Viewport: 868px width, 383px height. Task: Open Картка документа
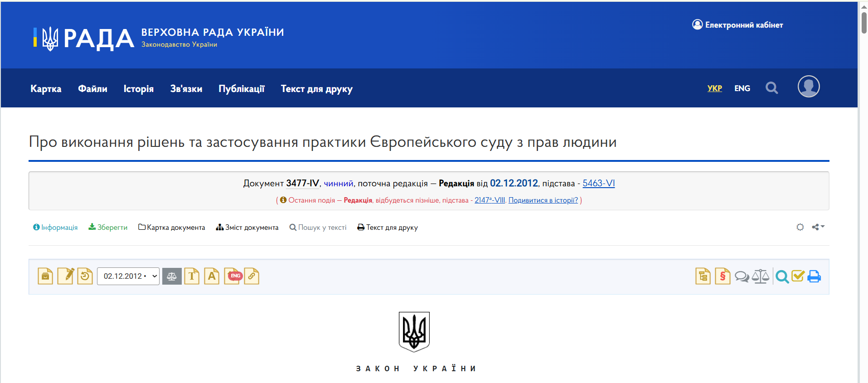pyautogui.click(x=172, y=227)
